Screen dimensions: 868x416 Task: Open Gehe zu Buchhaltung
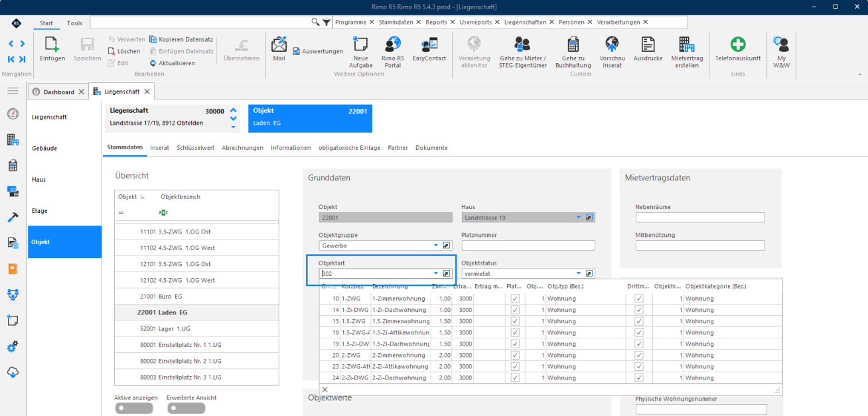point(573,44)
